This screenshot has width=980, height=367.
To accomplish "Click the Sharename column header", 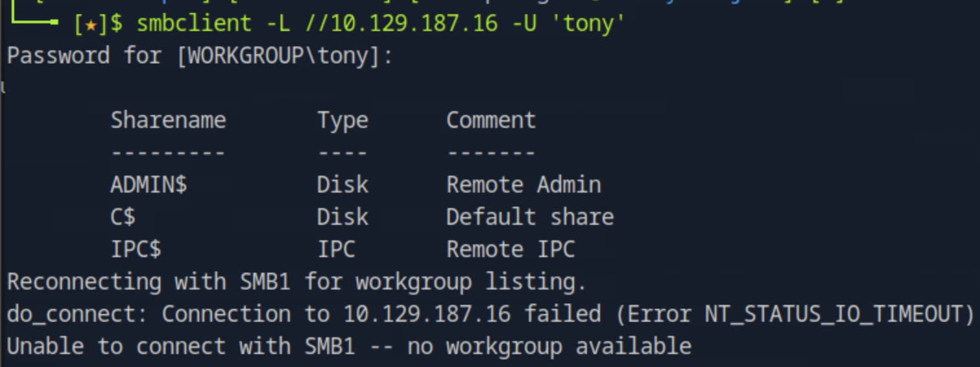I will coord(168,120).
